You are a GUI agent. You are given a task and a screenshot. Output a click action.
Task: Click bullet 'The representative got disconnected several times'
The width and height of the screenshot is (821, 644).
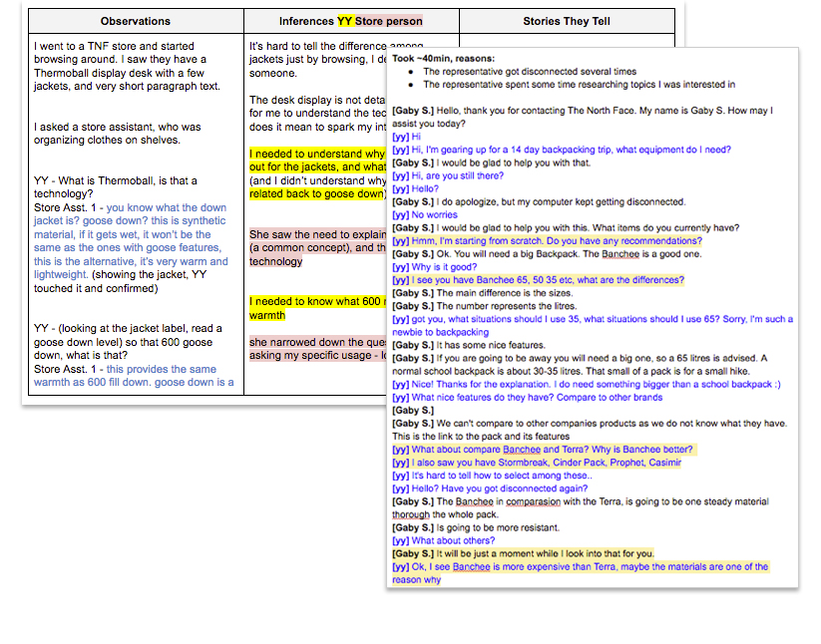pos(530,72)
